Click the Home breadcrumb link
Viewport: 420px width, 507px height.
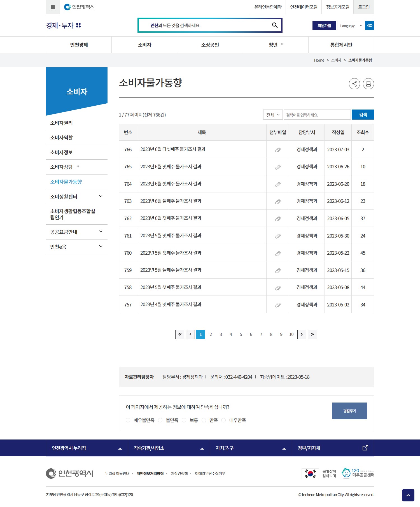click(x=319, y=60)
